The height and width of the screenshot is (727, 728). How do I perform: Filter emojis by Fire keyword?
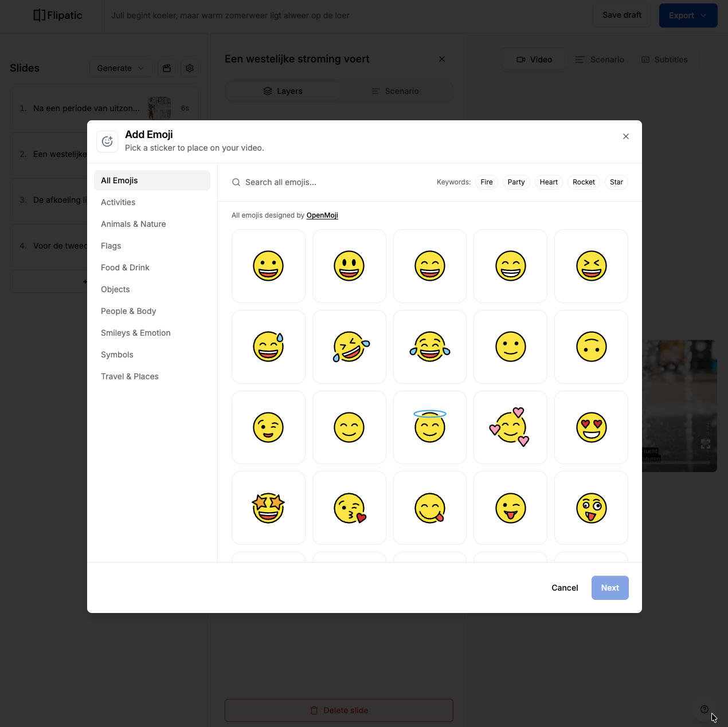[x=487, y=182]
